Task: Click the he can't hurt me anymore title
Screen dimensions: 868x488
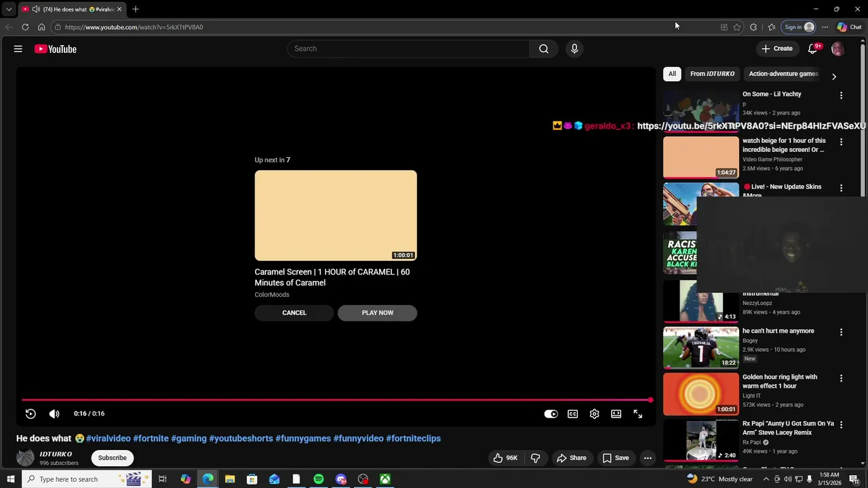Action: point(778,331)
